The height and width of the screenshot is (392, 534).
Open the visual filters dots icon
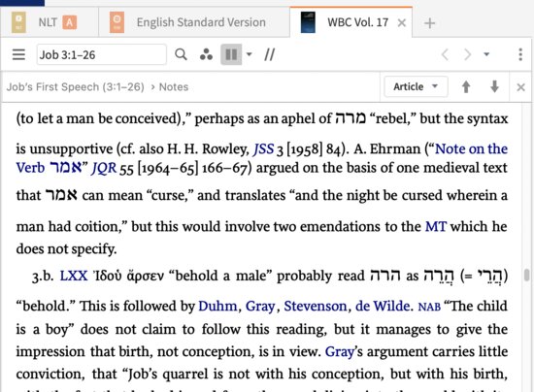(x=206, y=54)
